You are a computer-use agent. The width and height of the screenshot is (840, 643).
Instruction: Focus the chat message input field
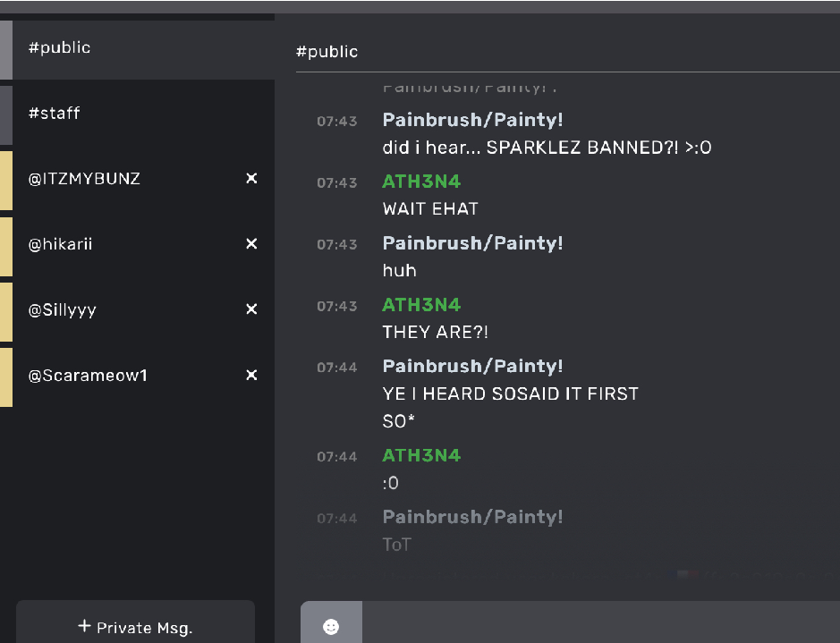(x=601, y=622)
